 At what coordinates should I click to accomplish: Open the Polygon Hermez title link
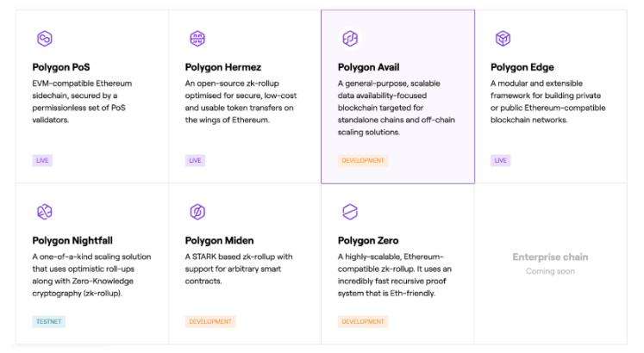223,67
